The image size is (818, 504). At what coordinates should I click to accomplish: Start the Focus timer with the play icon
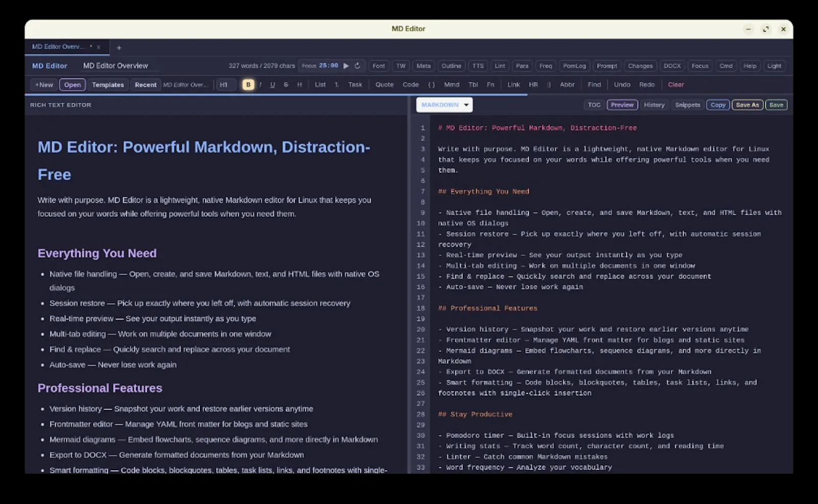(x=346, y=66)
